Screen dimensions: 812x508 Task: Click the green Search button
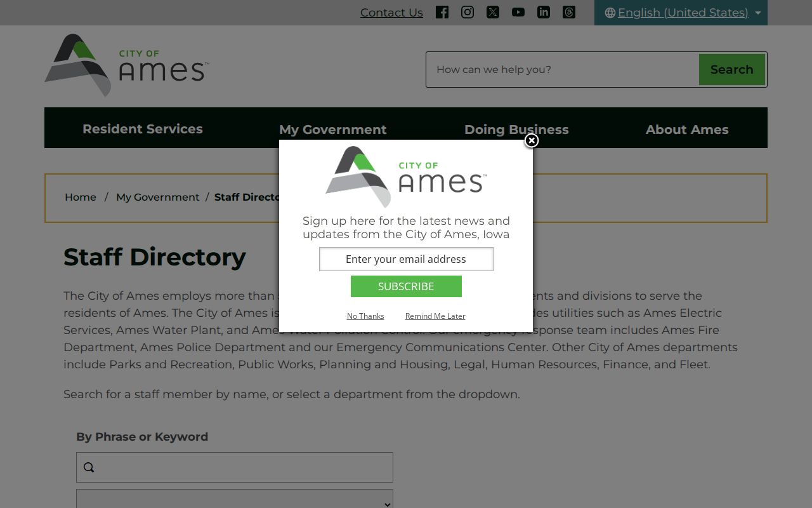tap(732, 69)
